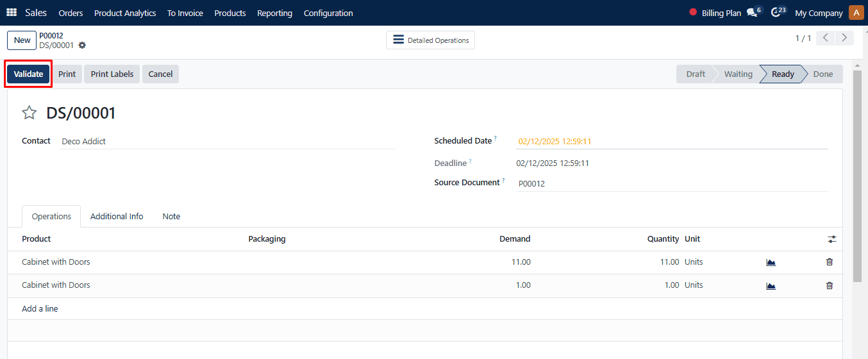Click the Validate button
868x359 pixels.
(28, 74)
